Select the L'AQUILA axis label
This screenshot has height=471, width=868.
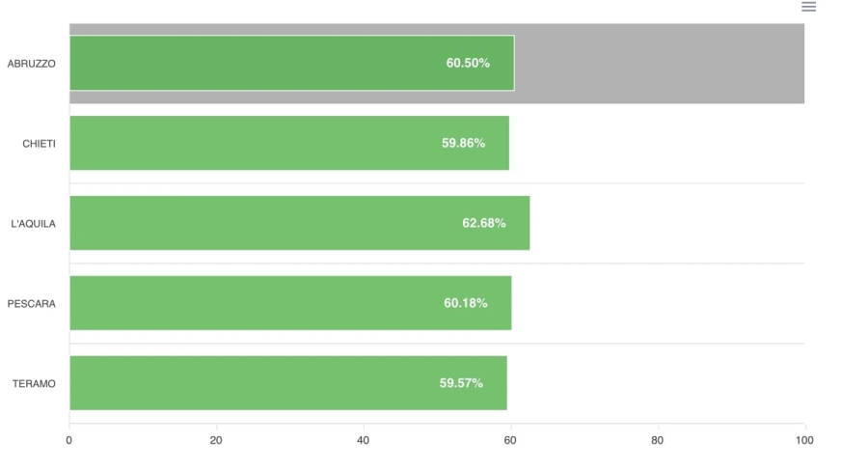pos(34,224)
